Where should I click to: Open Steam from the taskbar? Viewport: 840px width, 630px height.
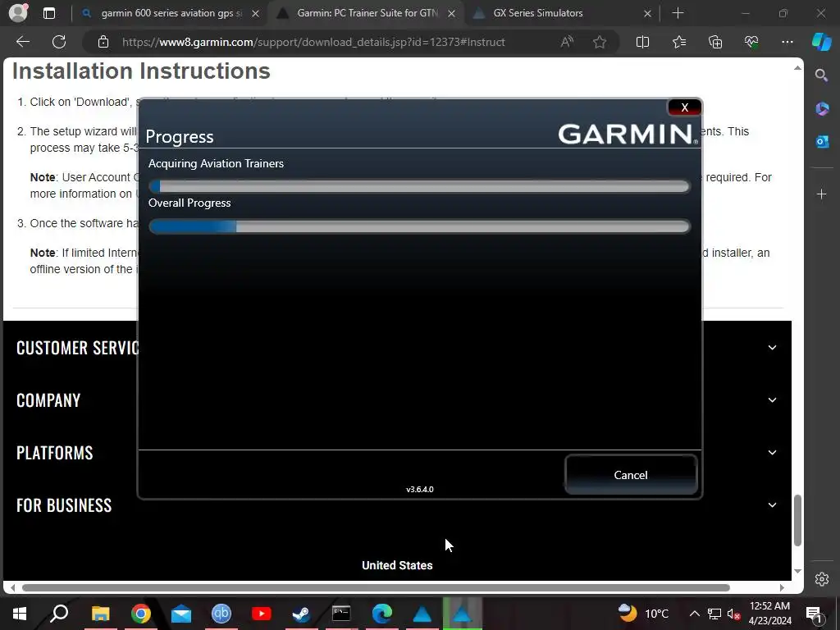301,614
